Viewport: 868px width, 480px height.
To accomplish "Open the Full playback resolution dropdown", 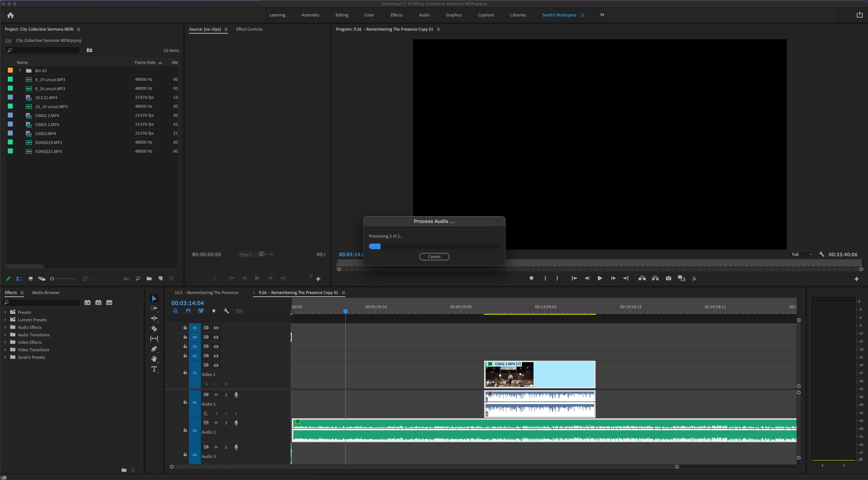I will point(802,254).
